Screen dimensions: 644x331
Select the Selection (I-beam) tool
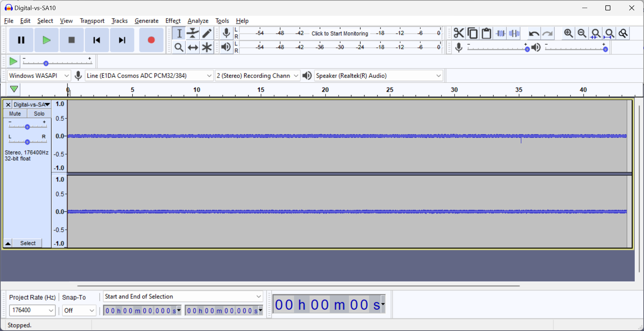tap(179, 33)
